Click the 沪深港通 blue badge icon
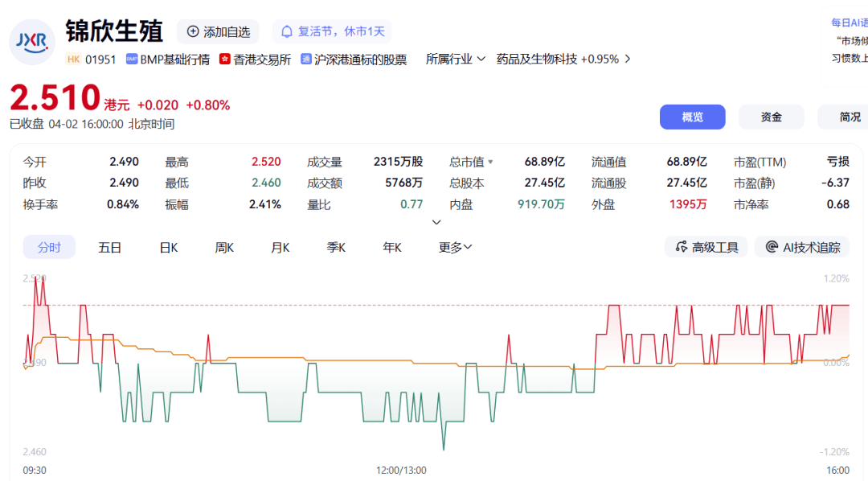The image size is (868, 481). (306, 60)
